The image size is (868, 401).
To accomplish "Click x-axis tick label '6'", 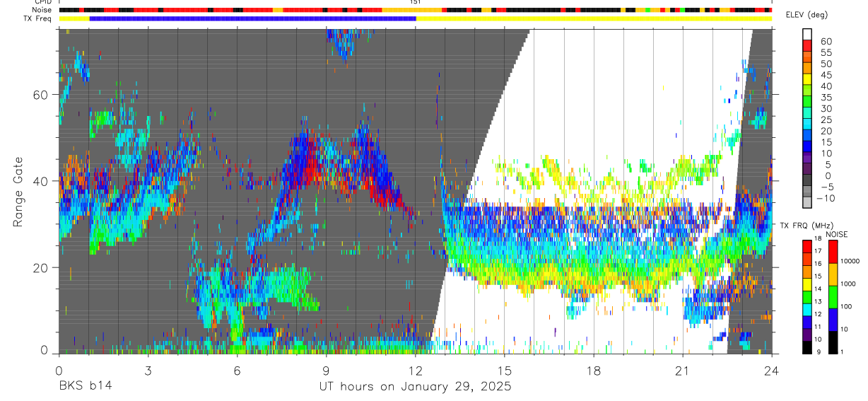I will tap(237, 370).
